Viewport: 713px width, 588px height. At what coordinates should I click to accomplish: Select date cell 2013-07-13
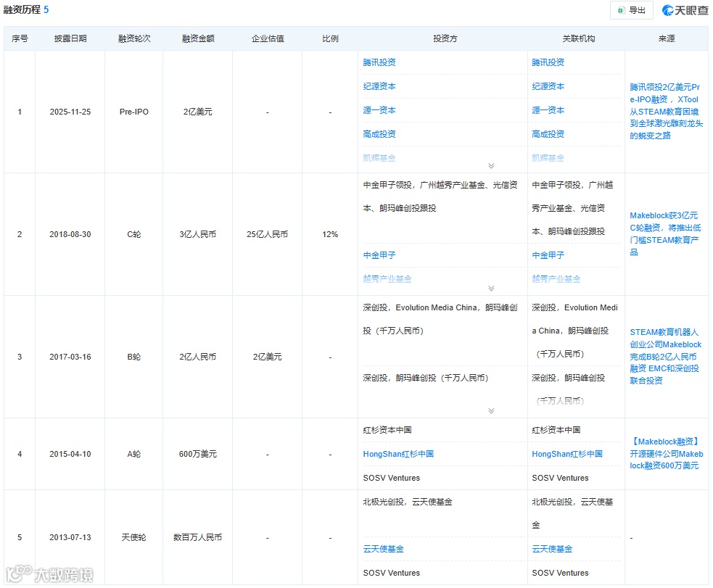[x=70, y=537]
